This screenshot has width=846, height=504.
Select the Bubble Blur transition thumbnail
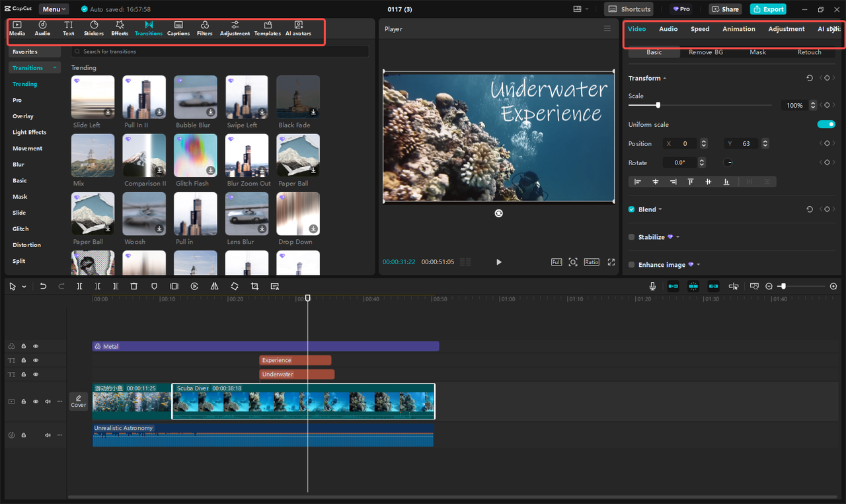(x=195, y=96)
